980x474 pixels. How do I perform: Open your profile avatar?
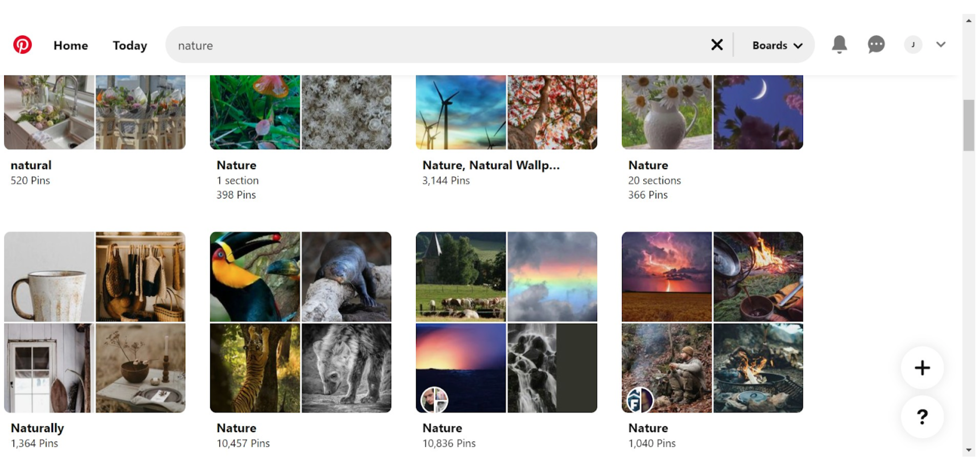(x=912, y=44)
